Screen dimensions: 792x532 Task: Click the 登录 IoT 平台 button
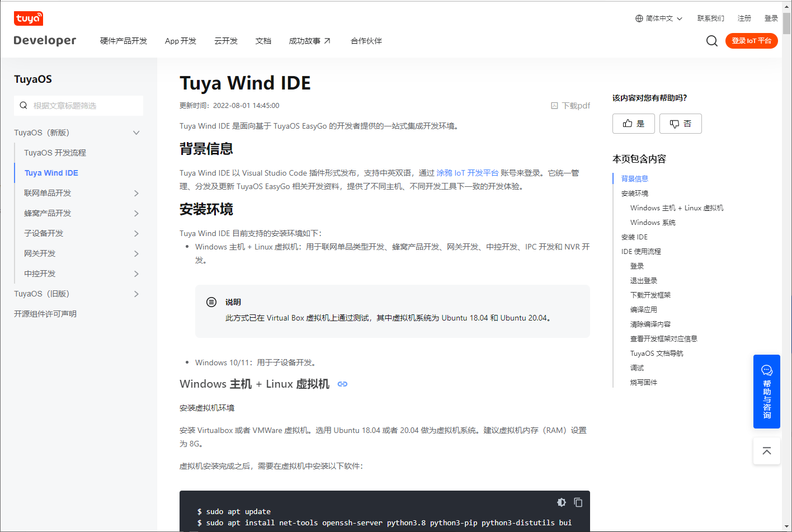(x=751, y=40)
